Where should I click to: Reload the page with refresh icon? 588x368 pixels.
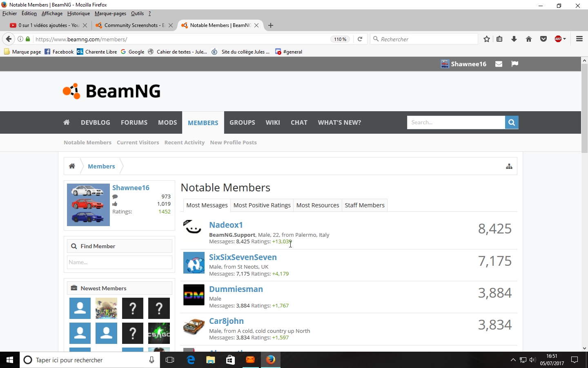click(360, 39)
